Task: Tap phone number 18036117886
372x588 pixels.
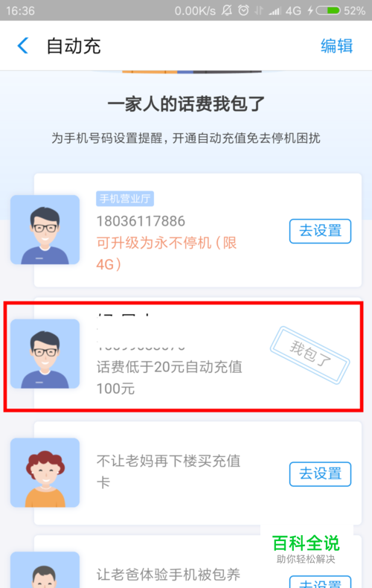Action: (141, 221)
